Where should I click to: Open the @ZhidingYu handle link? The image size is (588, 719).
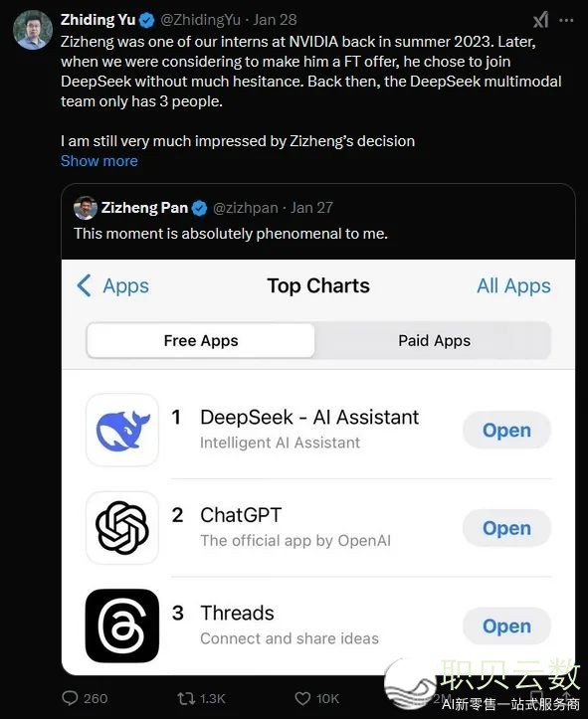tap(200, 20)
